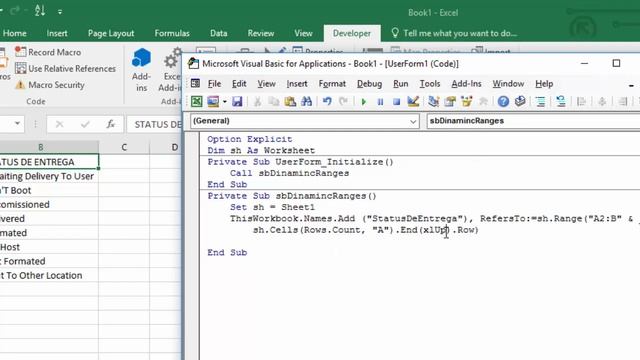Open the Insert UserForm dropdown arrow

[224, 102]
